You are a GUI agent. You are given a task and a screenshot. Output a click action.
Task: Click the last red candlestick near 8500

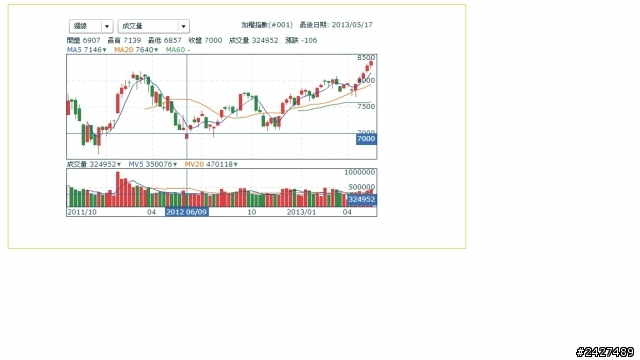371,64
